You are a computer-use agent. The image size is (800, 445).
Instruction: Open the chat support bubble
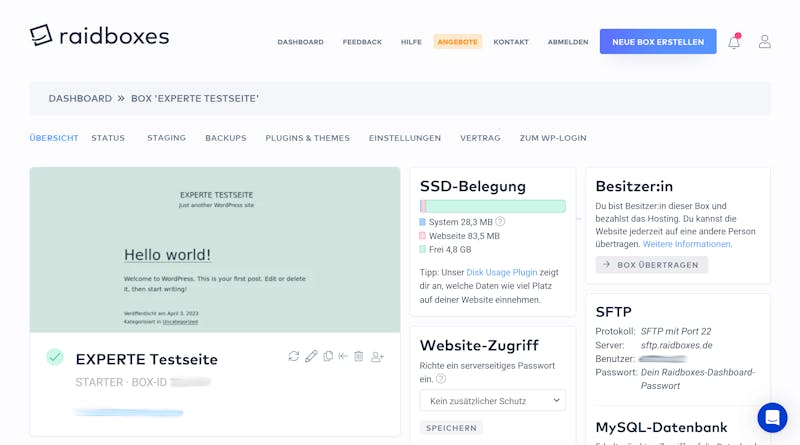click(x=772, y=417)
